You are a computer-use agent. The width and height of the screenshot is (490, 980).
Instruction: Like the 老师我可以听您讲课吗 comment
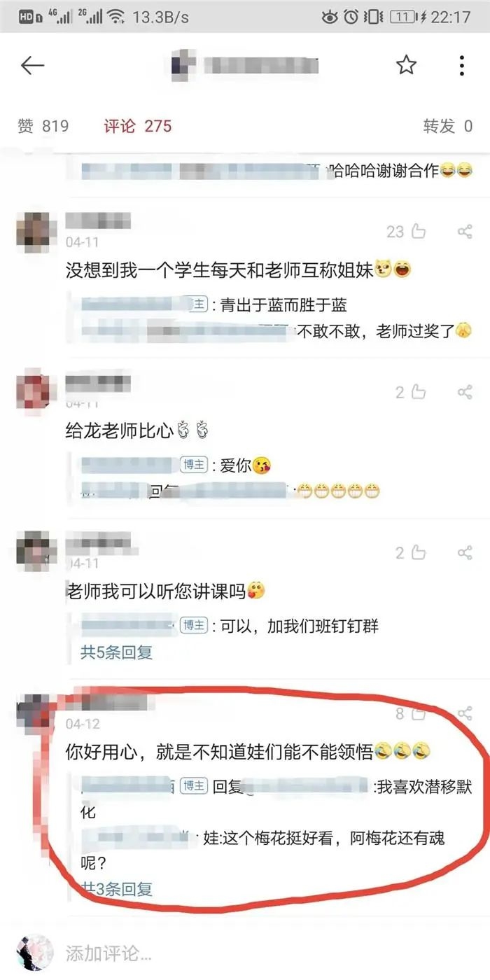[419, 553]
